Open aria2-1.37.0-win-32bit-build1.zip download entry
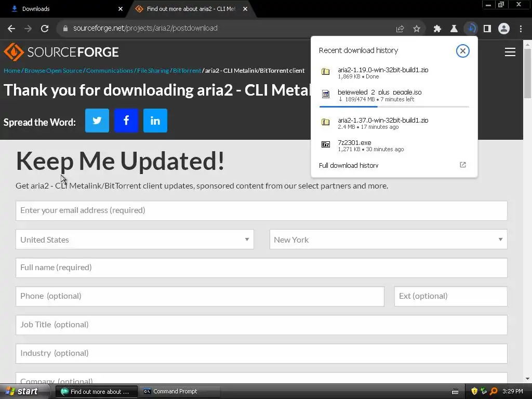The image size is (532, 399). (394, 123)
